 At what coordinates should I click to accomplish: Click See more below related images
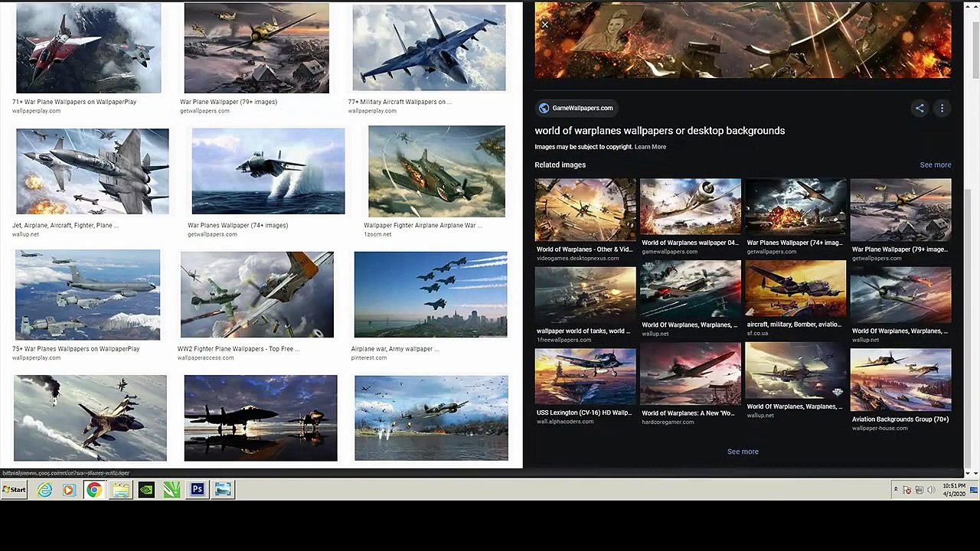click(x=743, y=452)
